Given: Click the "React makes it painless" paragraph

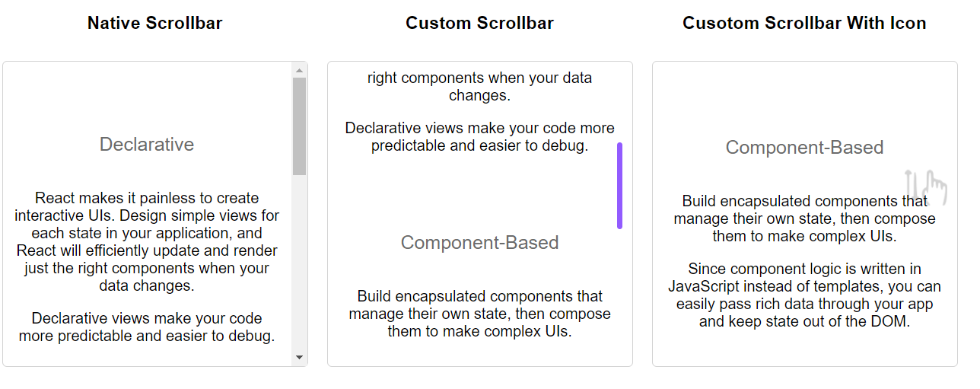Looking at the screenshot, I should click(x=147, y=242).
